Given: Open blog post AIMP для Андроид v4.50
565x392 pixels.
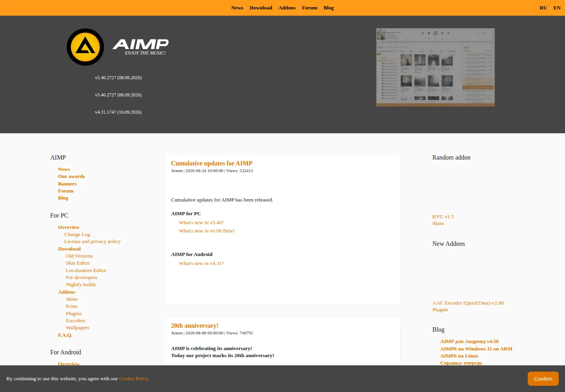Looking at the screenshot, I should coord(469,341).
